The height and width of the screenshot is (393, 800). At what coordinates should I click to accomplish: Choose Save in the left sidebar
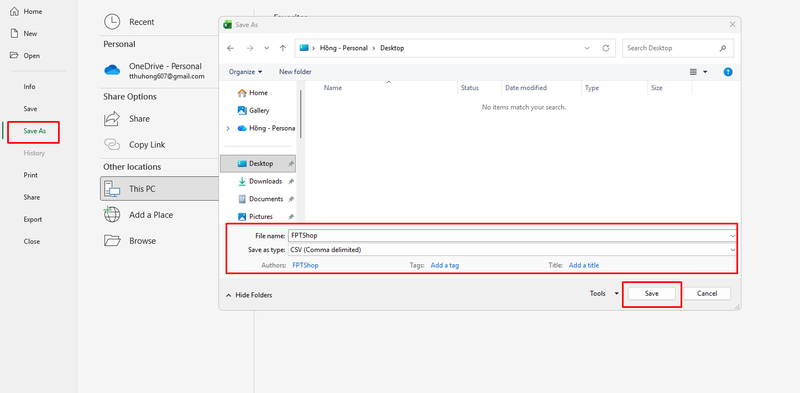click(30, 109)
